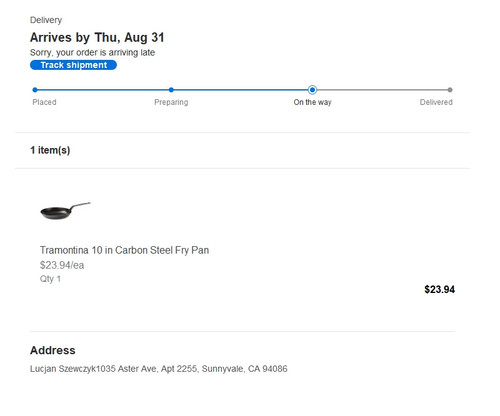Click the Sunnyvale delivery address text
Screen dimensions: 500x416
click(159, 369)
